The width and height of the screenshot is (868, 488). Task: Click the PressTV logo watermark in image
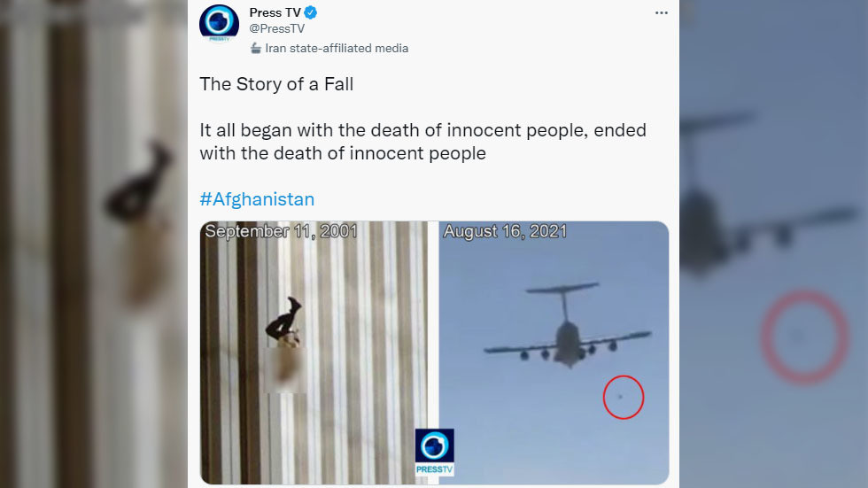point(435,452)
